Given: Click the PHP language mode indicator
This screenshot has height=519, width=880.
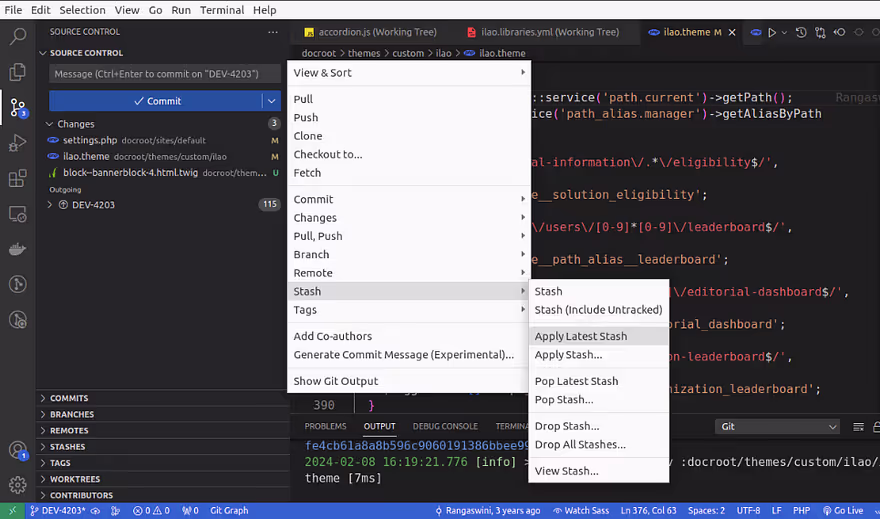Looking at the screenshot, I should 801,511.
